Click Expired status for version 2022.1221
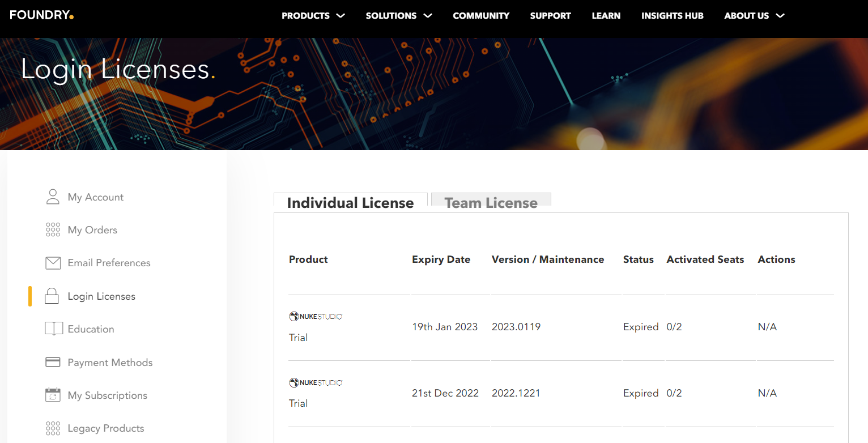 [641, 393]
